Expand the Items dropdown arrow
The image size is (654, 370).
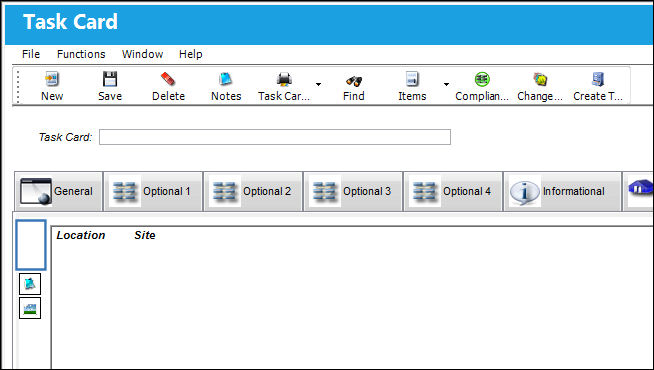coord(446,85)
